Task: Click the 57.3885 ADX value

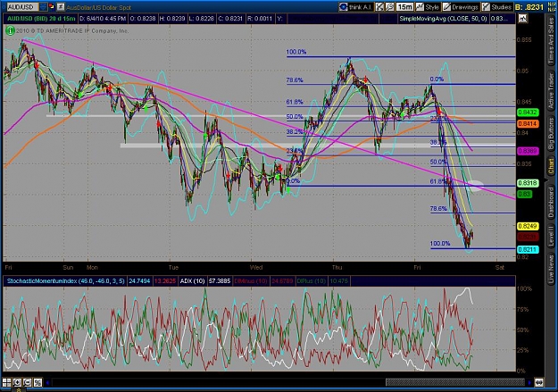Action: 220,281
